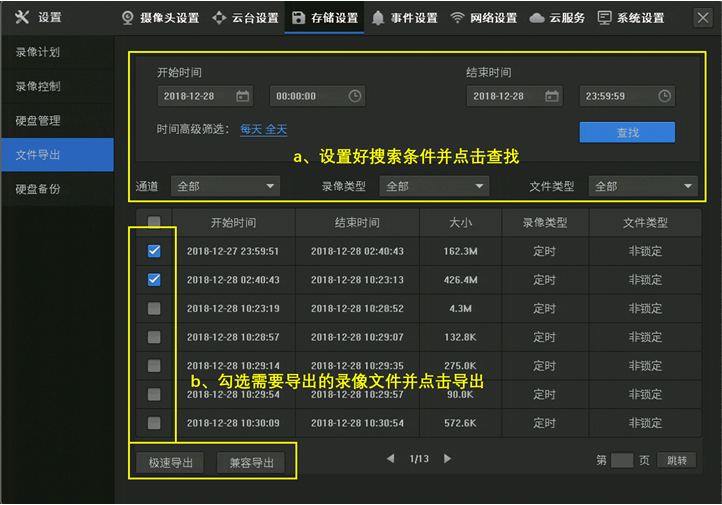The height and width of the screenshot is (505, 722).
Task: Open calendar picker for start date
Action: click(242, 96)
